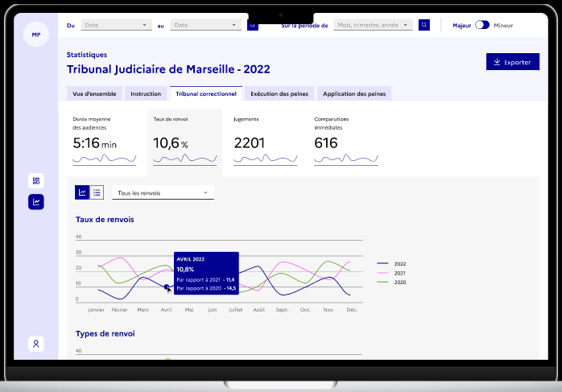Open the 'au' date dropdown
Screen dimensions: 562x392
206,25
